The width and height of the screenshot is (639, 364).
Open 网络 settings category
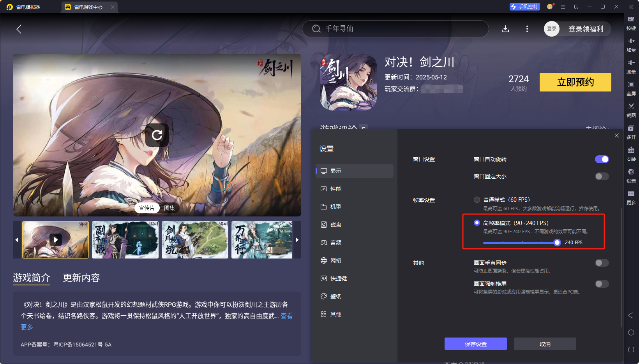[355, 260]
